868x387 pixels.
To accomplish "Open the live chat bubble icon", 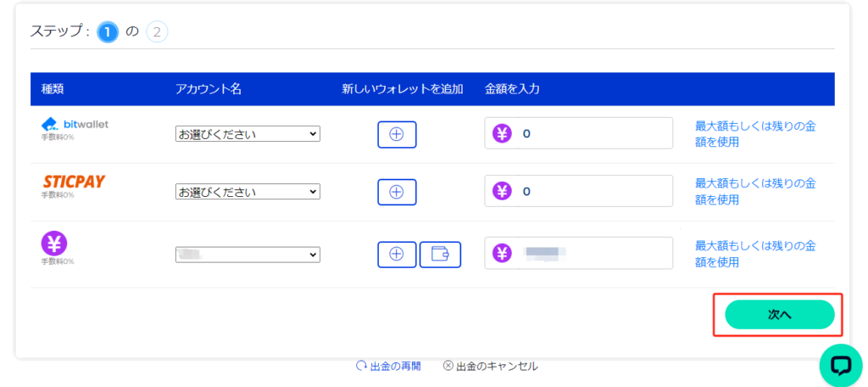I will tap(840, 365).
